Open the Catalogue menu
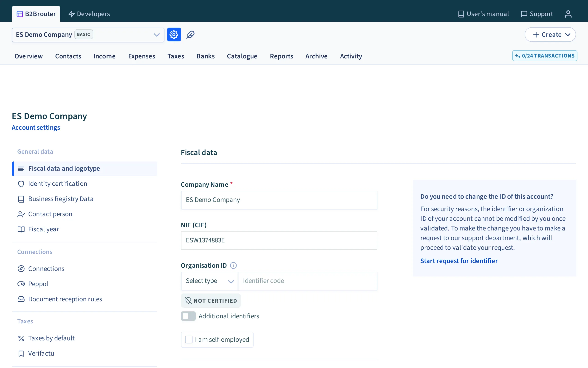 [242, 56]
